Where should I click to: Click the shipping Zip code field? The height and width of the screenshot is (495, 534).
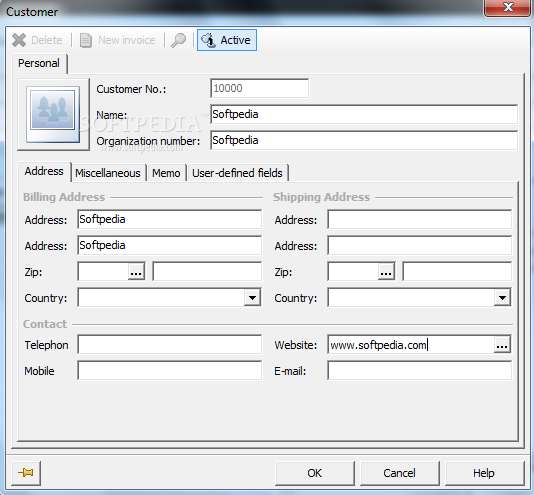point(353,272)
